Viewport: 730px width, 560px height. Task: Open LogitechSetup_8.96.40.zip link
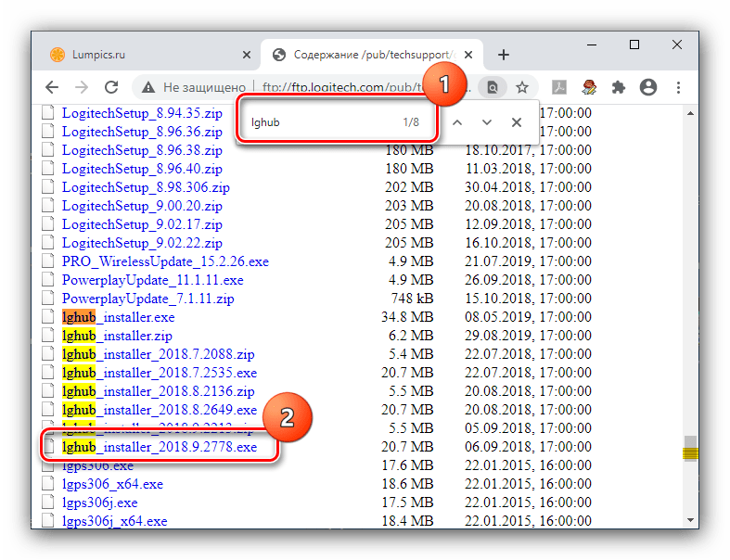pos(142,169)
